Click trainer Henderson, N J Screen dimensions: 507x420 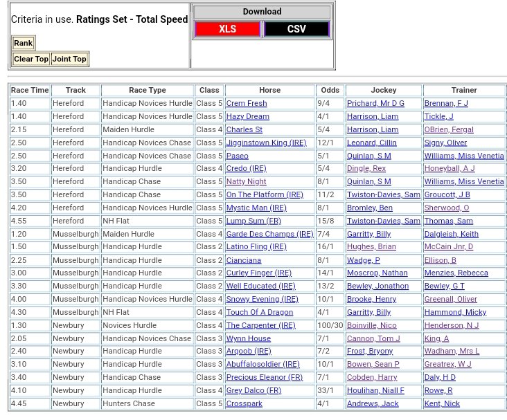(450, 325)
